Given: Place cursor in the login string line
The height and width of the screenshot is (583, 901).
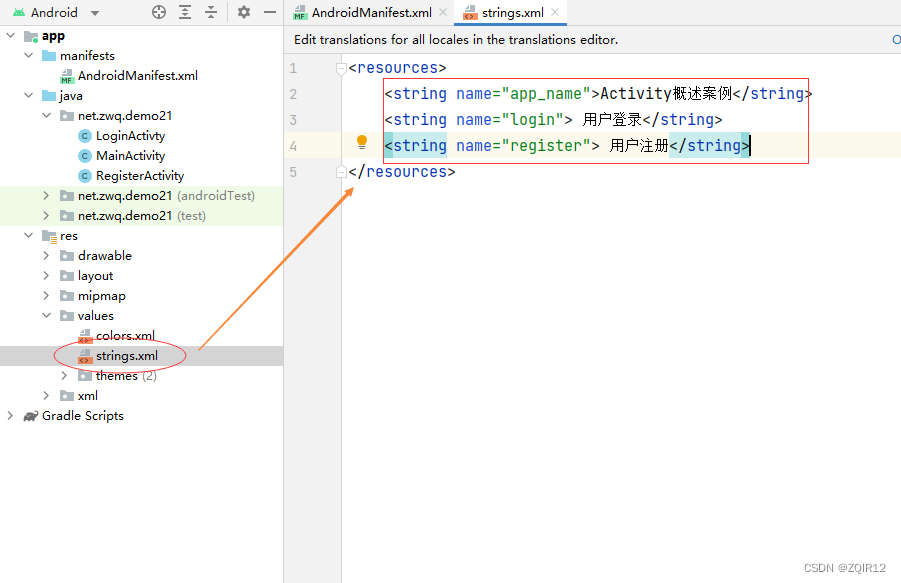Looking at the screenshot, I should tap(553, 119).
